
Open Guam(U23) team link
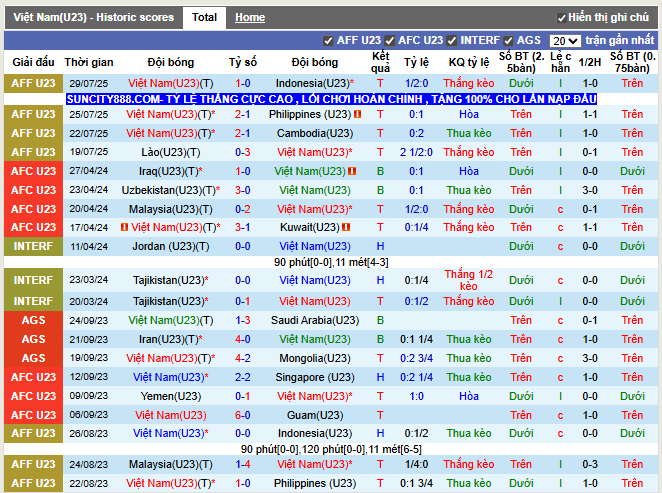[x=315, y=415]
